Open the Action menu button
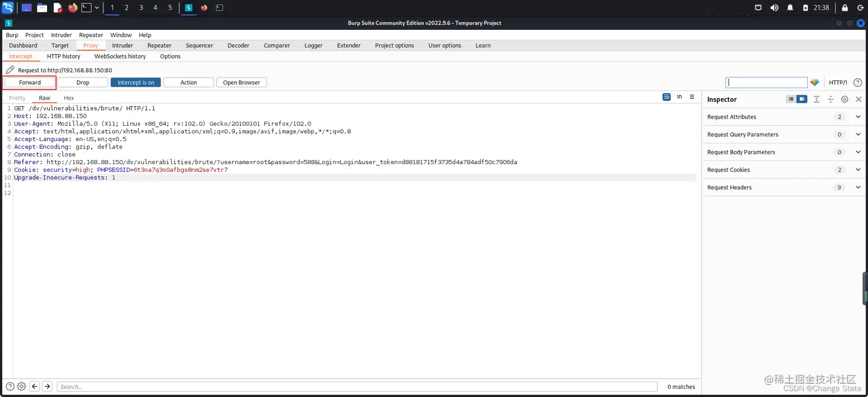The height and width of the screenshot is (397, 868). point(189,83)
